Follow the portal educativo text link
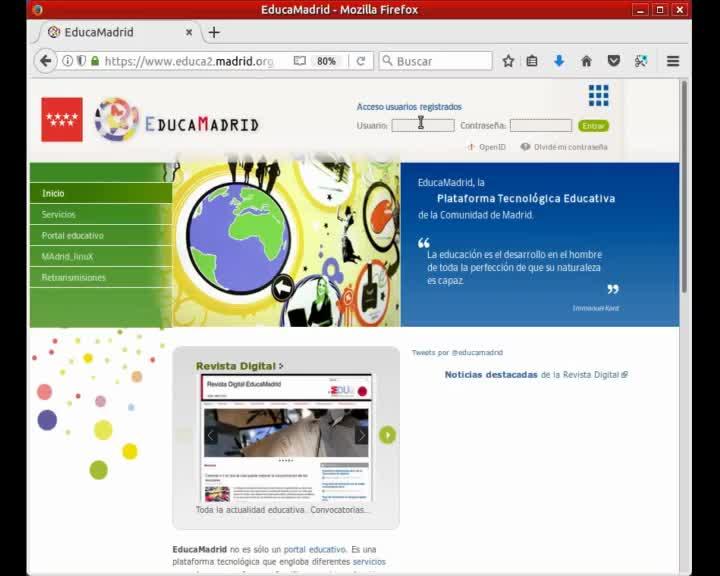 coord(315,549)
